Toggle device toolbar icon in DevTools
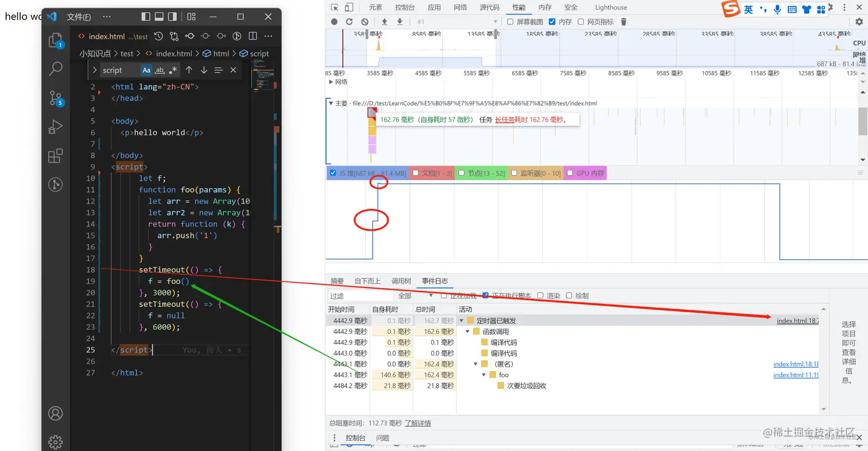The width and height of the screenshot is (868, 451). (349, 7)
